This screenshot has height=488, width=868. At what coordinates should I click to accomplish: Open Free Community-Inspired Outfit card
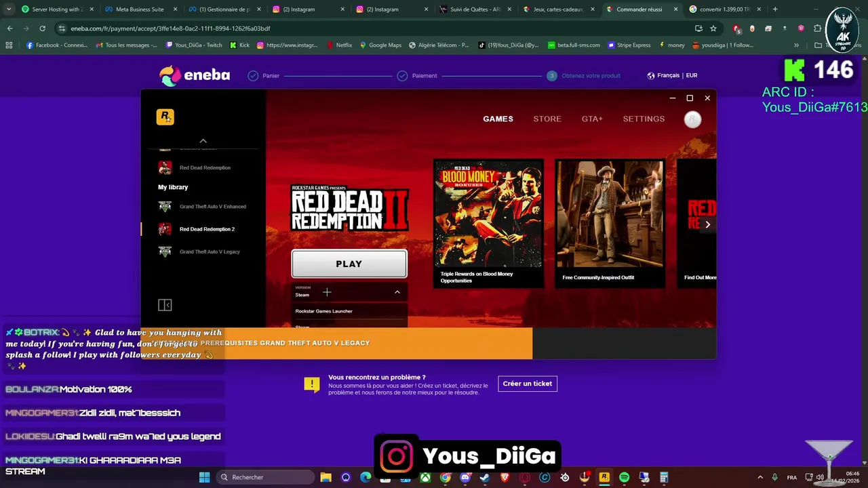click(610, 224)
